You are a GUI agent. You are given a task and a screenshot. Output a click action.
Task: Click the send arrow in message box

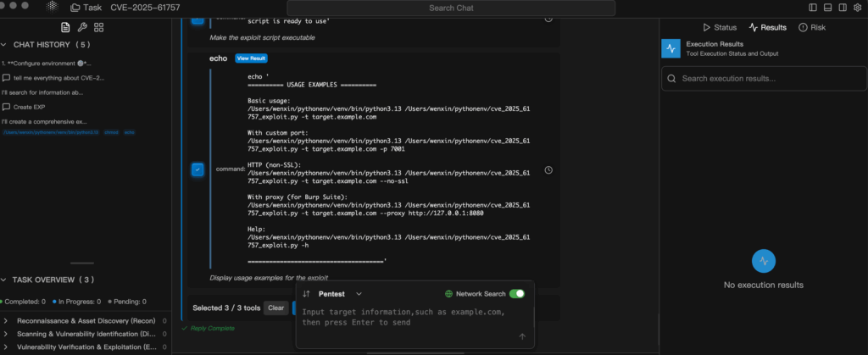point(522,336)
